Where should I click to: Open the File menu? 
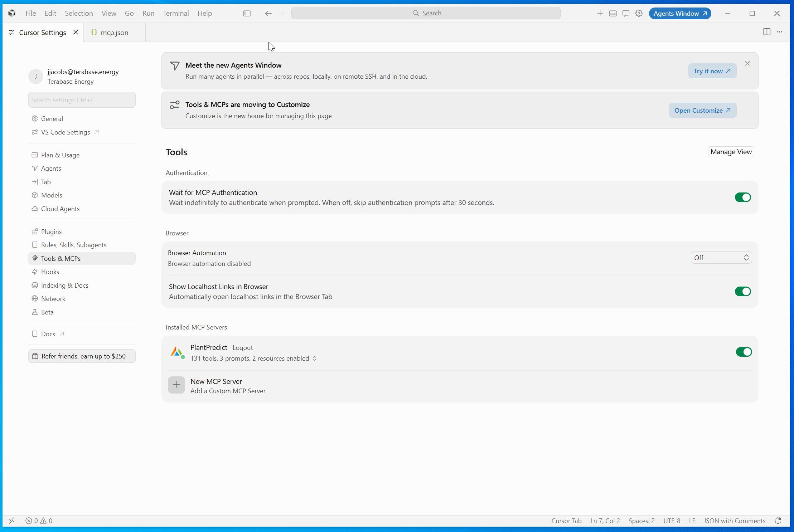(x=31, y=13)
